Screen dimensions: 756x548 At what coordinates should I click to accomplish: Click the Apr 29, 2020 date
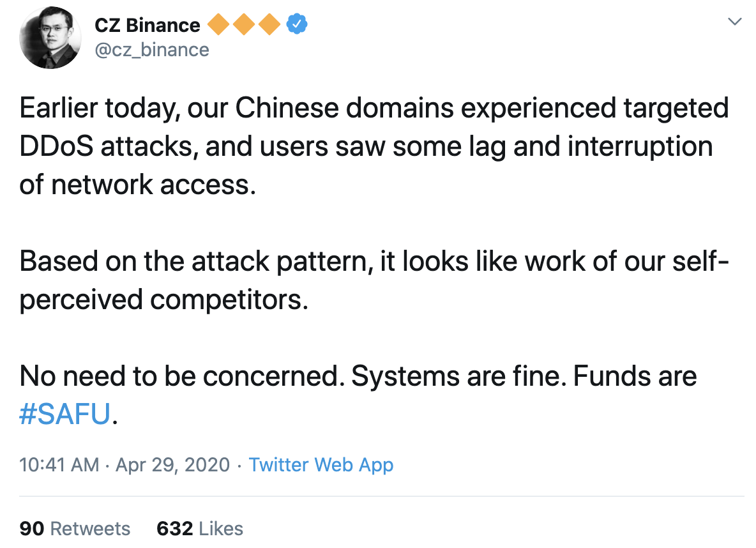point(172,464)
